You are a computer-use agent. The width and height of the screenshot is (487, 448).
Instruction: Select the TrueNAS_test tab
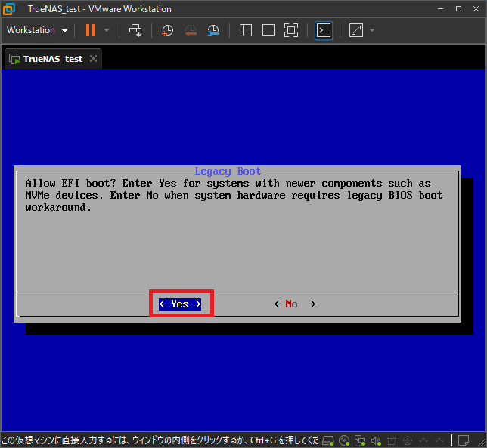point(53,59)
